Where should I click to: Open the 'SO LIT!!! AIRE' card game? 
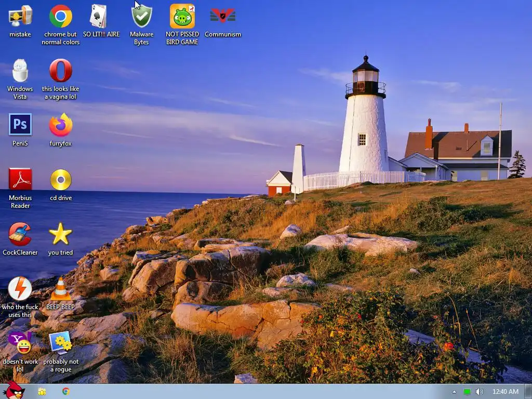(98, 16)
